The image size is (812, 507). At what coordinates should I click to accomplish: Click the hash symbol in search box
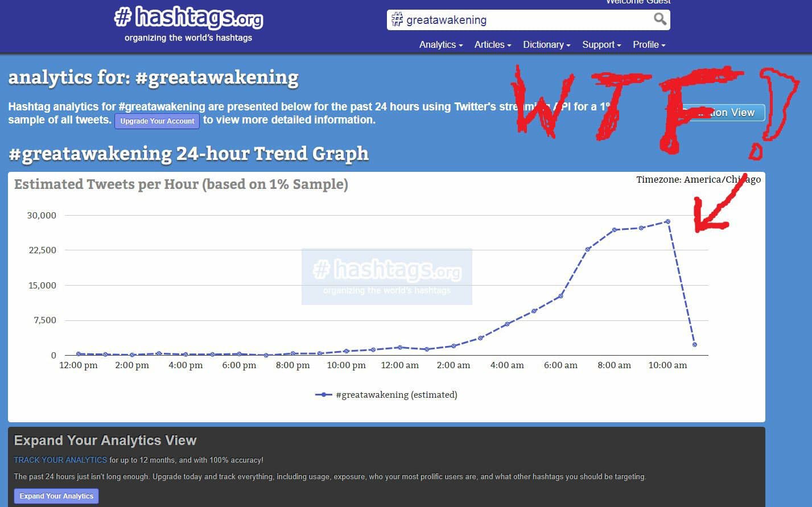click(397, 20)
